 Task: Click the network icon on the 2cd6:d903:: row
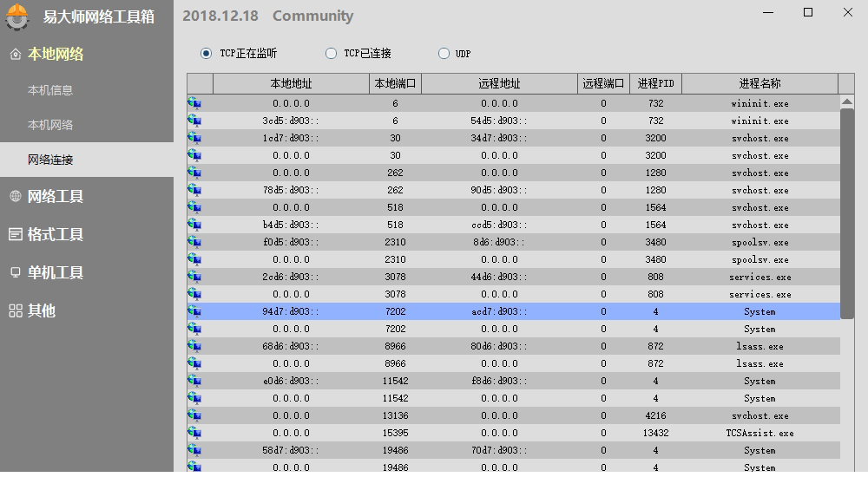pos(194,277)
